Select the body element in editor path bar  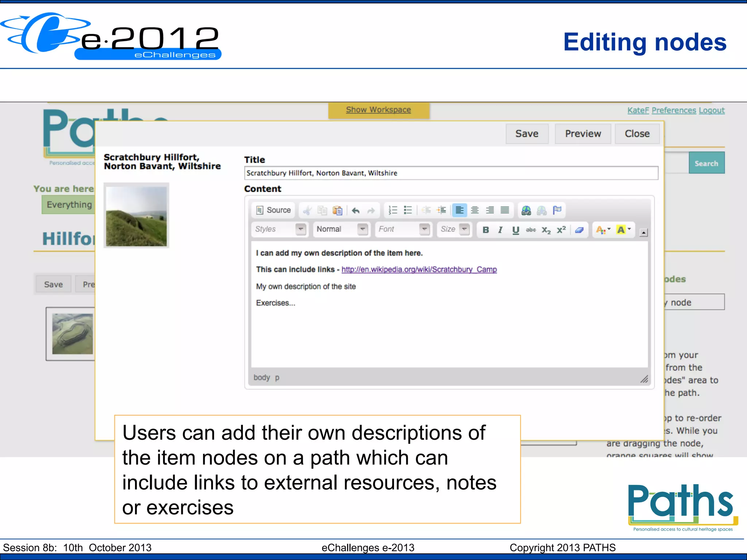point(262,377)
